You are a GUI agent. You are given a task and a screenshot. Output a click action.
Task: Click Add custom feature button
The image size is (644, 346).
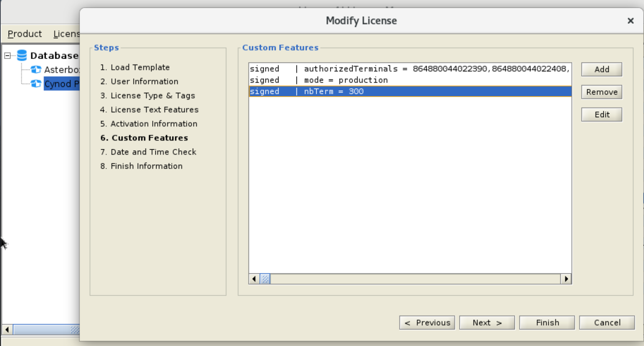(x=601, y=69)
